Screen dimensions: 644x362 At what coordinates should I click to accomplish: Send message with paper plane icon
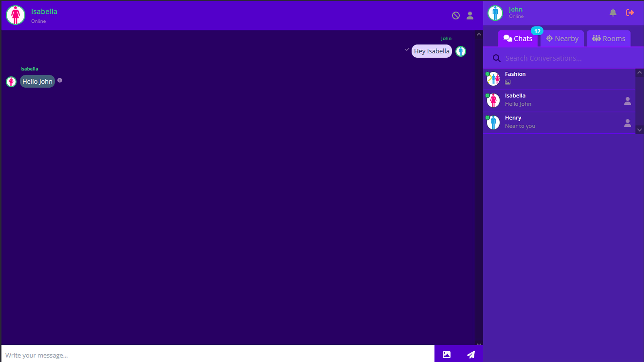click(x=471, y=354)
